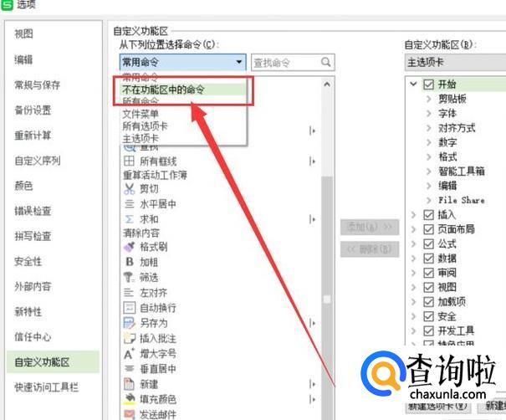Select the 垂直居中 vertical center icon
This screenshot has width=506, height=420.
(129, 368)
